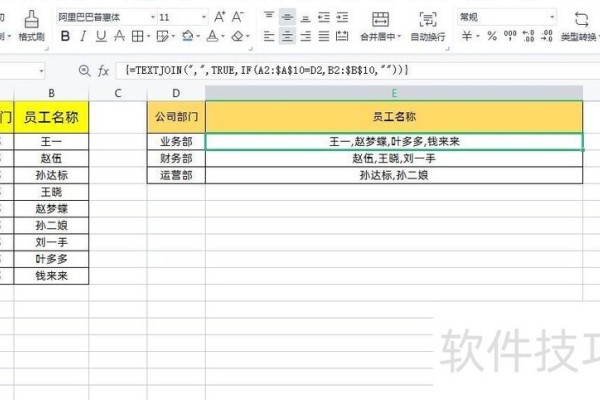
Task: Align text to the right
Action: click(305, 36)
